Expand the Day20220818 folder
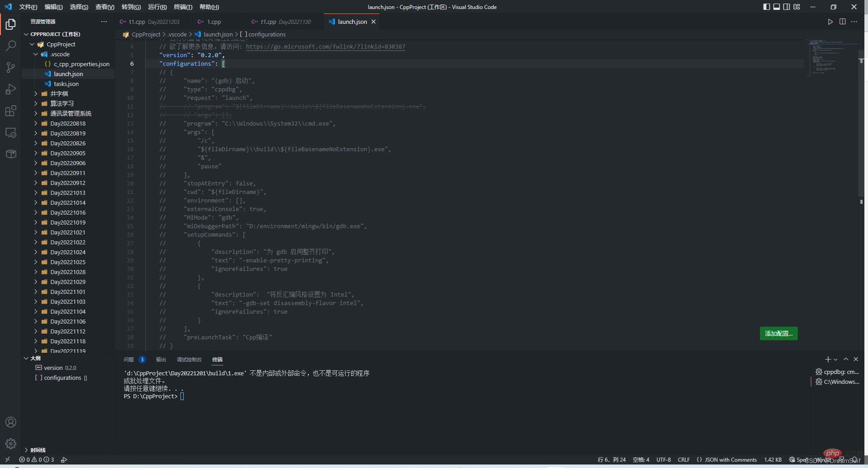The width and height of the screenshot is (868, 468). pos(68,123)
